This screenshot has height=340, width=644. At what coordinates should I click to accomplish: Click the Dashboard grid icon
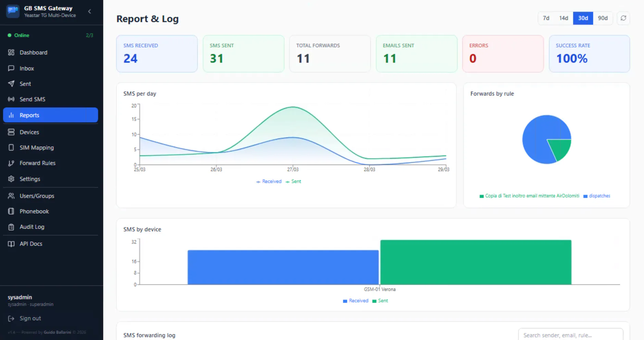[x=11, y=52]
